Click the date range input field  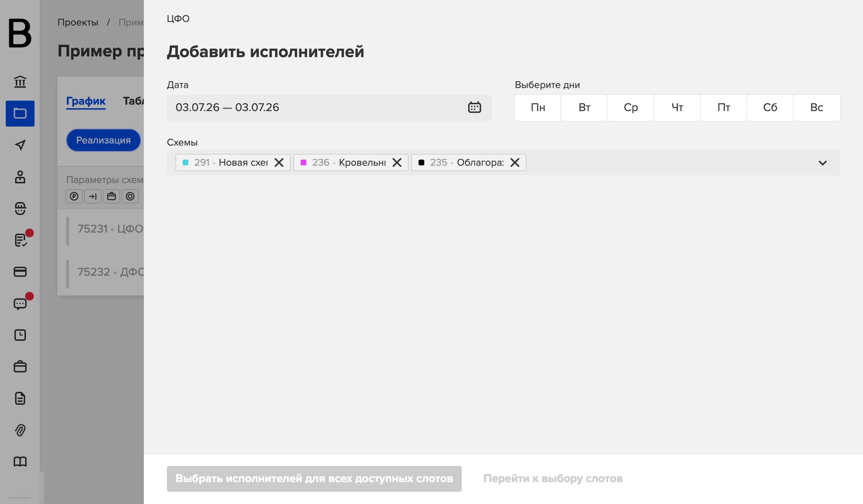coord(329,108)
